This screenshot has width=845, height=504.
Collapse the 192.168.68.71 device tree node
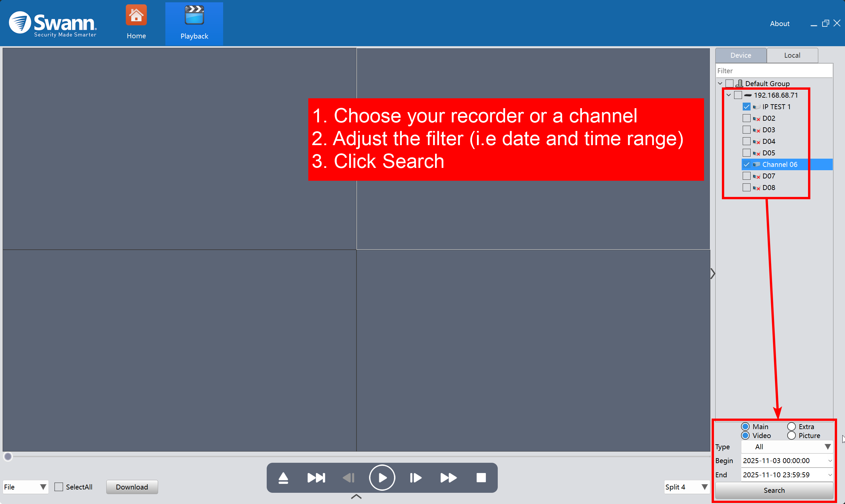(x=728, y=95)
